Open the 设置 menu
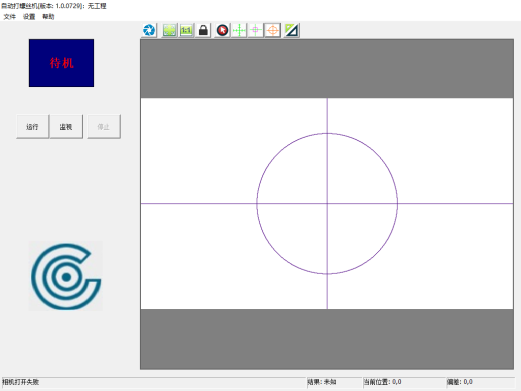The width and height of the screenshot is (521, 391). pyautogui.click(x=29, y=17)
